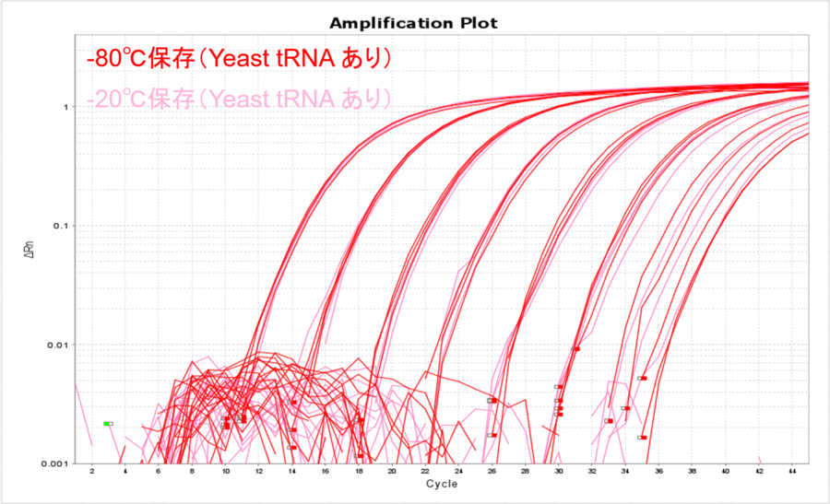Click the Cycle x-axis label
This screenshot has height=504, width=830.
click(x=440, y=484)
